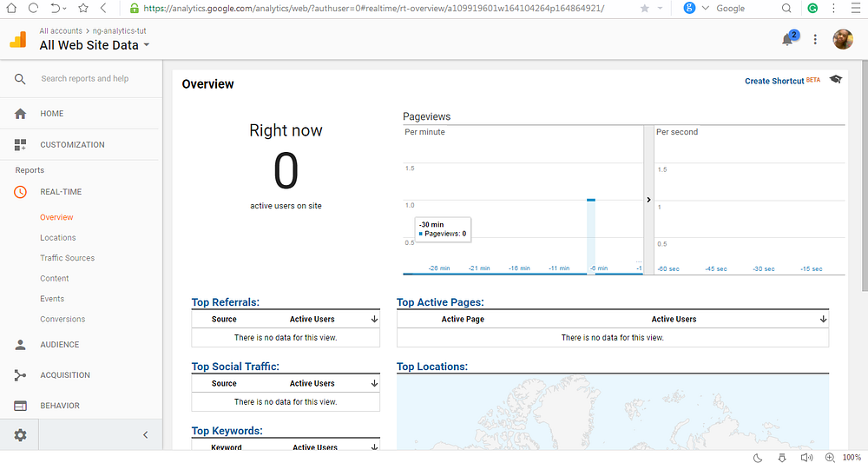The width and height of the screenshot is (868, 463).
Task: Click the Top Locations world map
Action: point(613,412)
